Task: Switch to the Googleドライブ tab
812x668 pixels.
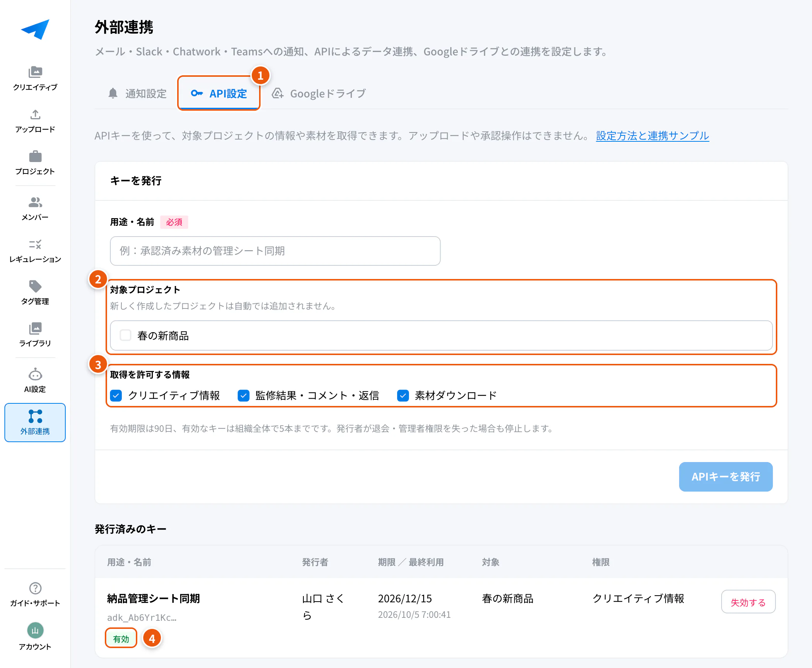Action: [319, 93]
